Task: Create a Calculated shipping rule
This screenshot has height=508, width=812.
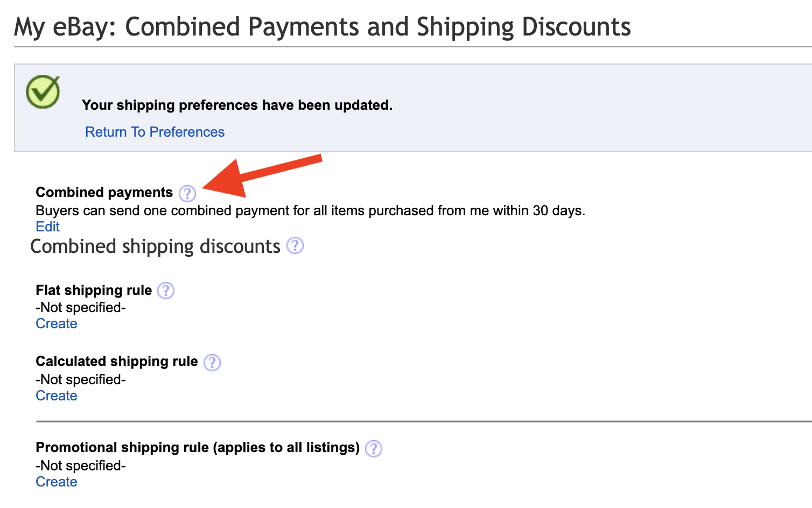Action: pos(57,396)
